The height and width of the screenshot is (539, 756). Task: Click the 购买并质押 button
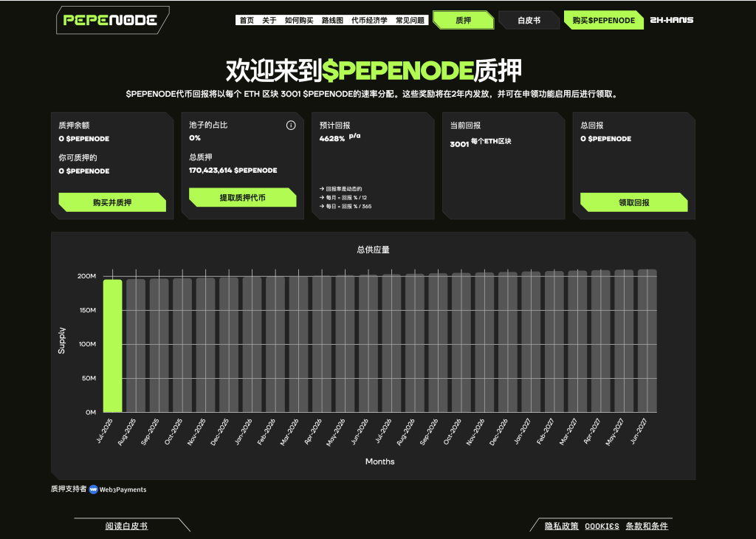[x=112, y=202]
